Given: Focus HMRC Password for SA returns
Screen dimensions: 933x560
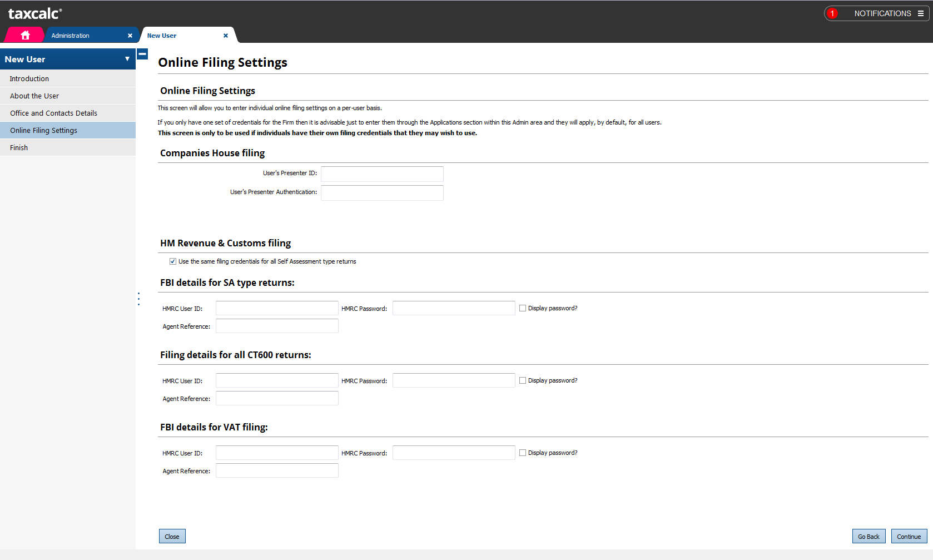Looking at the screenshot, I should coord(454,308).
